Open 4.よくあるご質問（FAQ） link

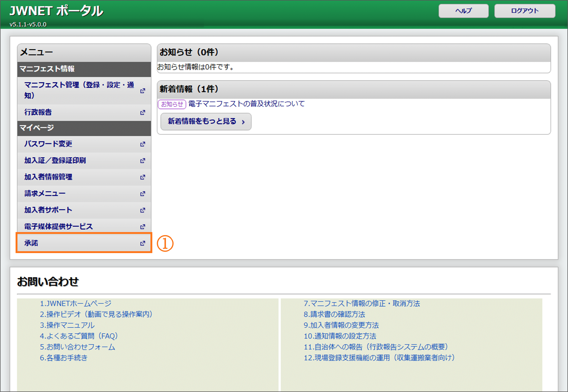coord(79,336)
